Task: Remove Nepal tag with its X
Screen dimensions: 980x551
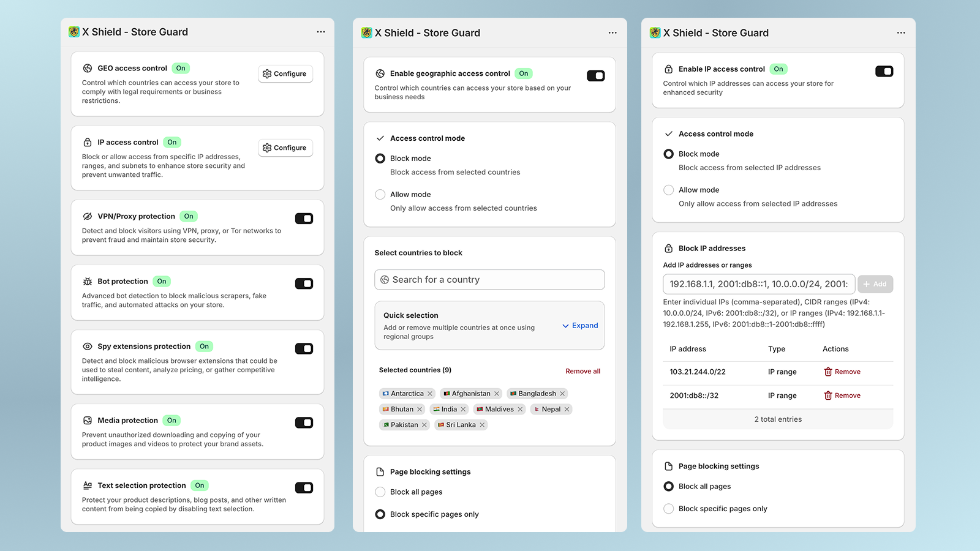Action: (567, 410)
